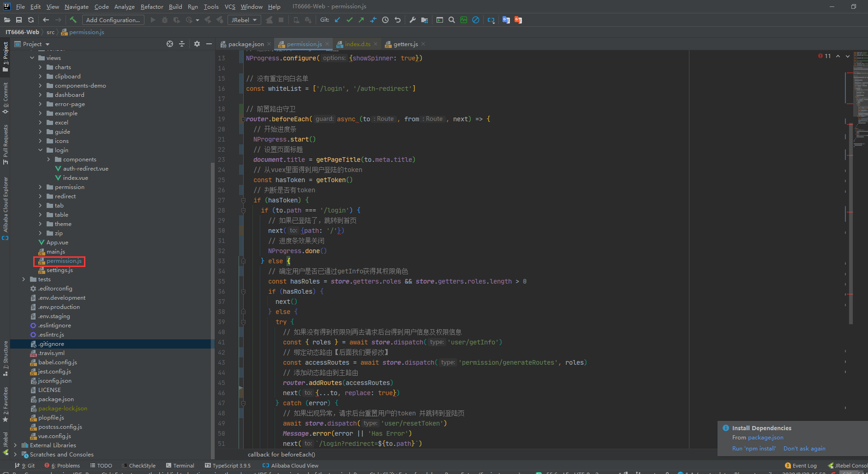
Task: Open Event Log button
Action: (x=801, y=465)
